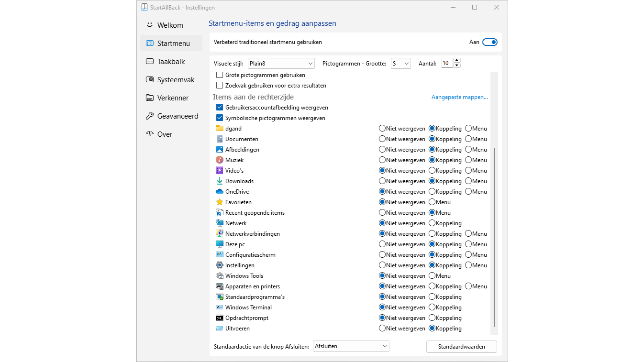
Task: Click the Muziek music note icon
Action: pyautogui.click(x=220, y=160)
